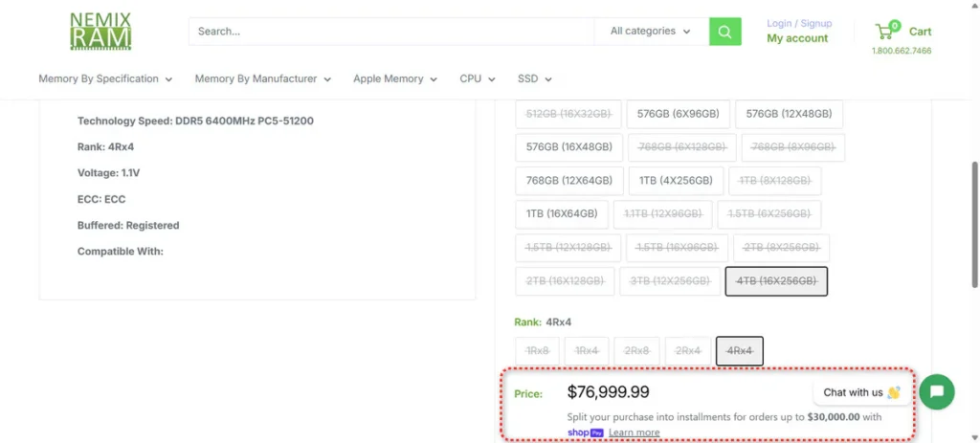
Task: Click into the Search input field
Action: 390,32
